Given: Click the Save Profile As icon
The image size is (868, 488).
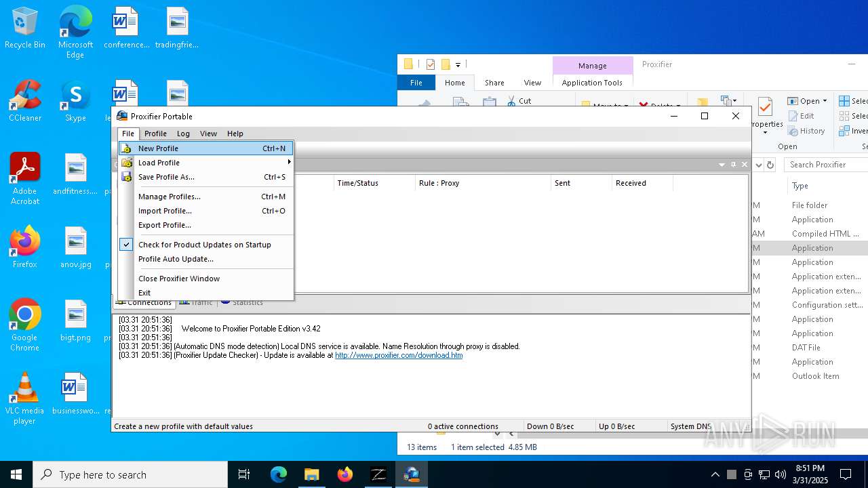Looking at the screenshot, I should tap(126, 177).
